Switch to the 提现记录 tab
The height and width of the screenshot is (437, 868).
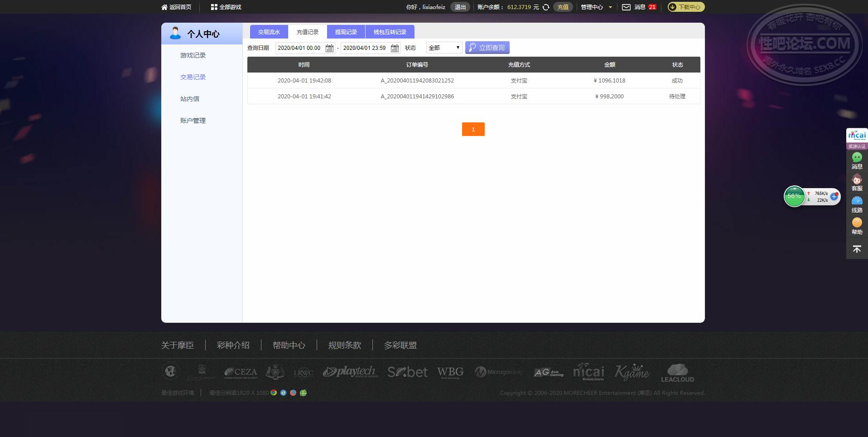[x=346, y=32]
